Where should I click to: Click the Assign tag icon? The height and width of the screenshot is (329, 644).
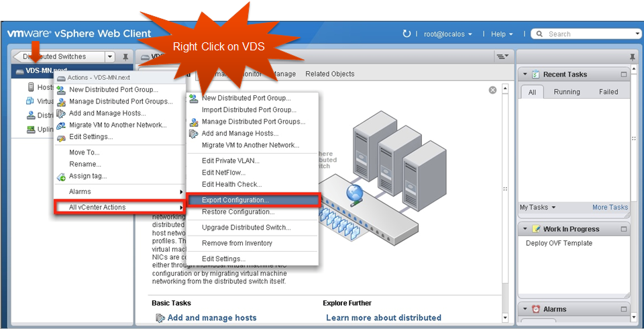click(x=61, y=177)
